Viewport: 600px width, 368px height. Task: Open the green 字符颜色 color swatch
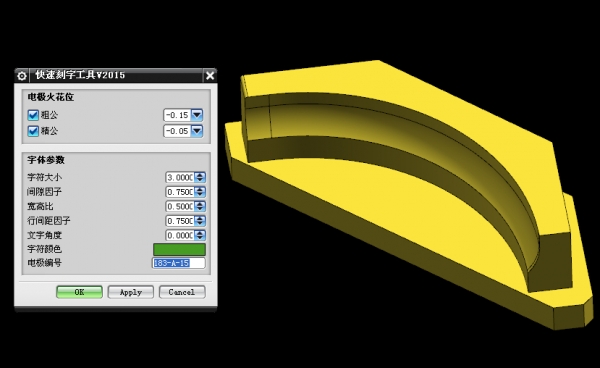(179, 249)
